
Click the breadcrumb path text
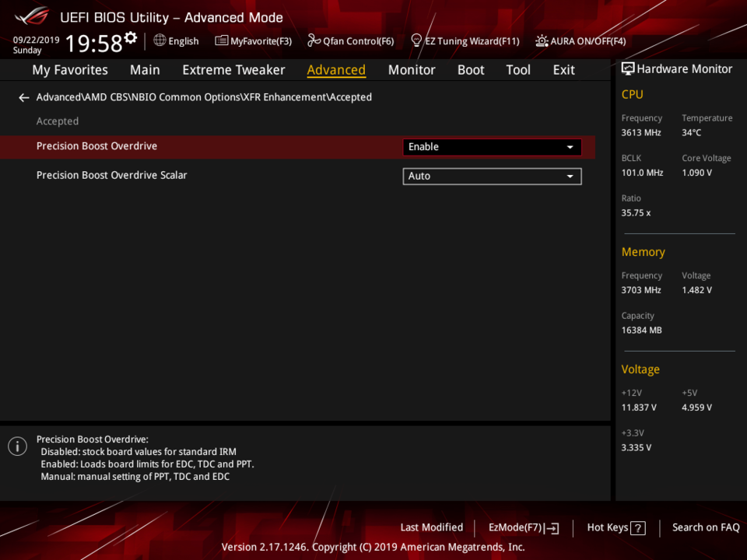tap(204, 97)
